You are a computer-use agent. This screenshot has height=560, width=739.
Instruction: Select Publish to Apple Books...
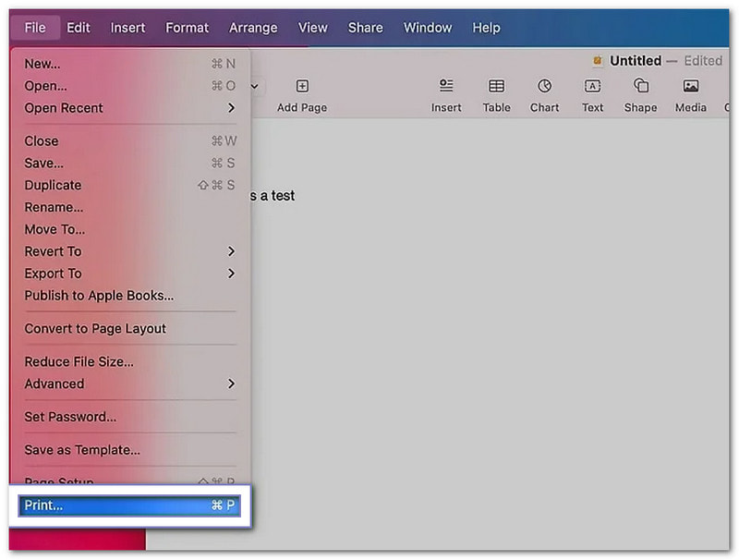coord(129,296)
